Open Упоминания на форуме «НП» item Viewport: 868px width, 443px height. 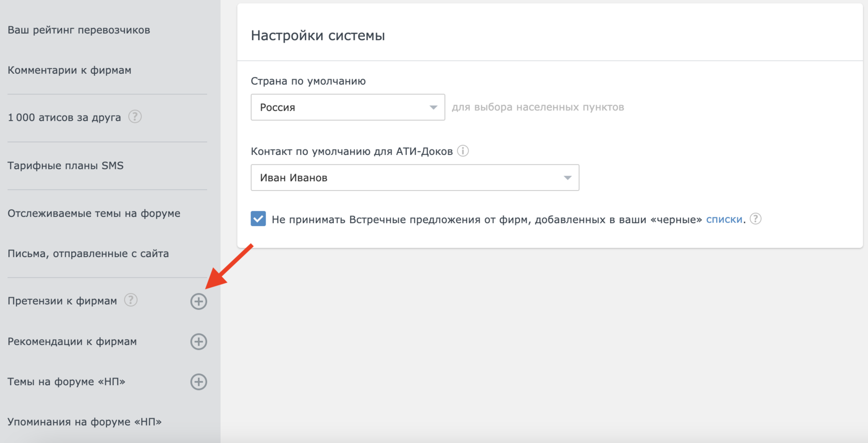85,422
